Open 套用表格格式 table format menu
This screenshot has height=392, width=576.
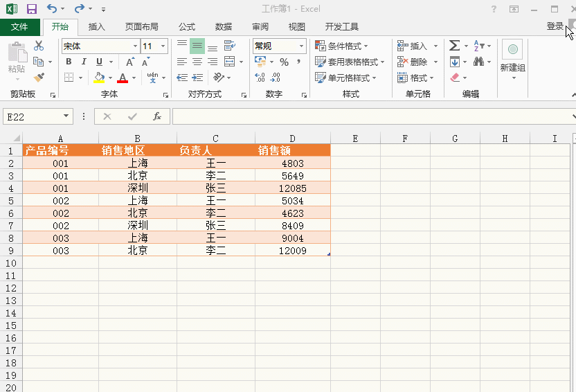click(x=350, y=62)
